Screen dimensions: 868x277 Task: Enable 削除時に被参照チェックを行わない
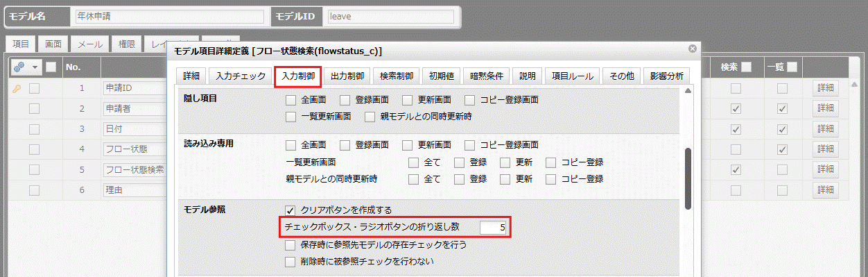coord(290,262)
